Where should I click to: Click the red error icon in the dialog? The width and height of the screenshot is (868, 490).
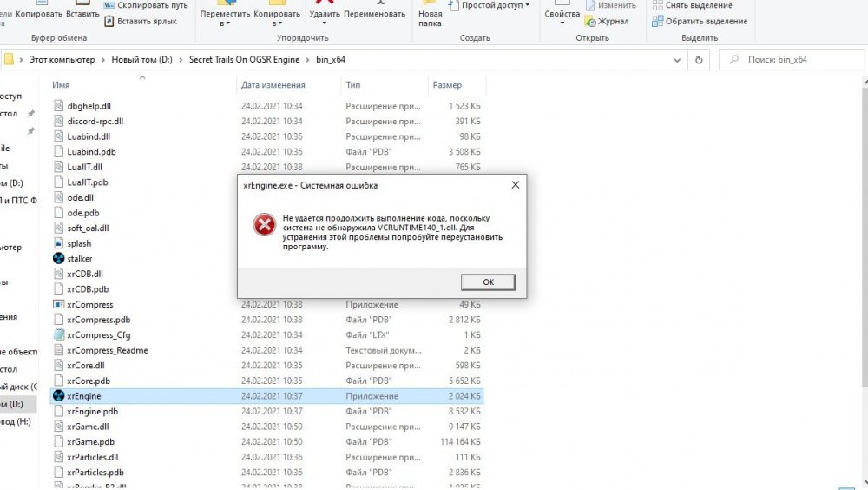tap(264, 225)
